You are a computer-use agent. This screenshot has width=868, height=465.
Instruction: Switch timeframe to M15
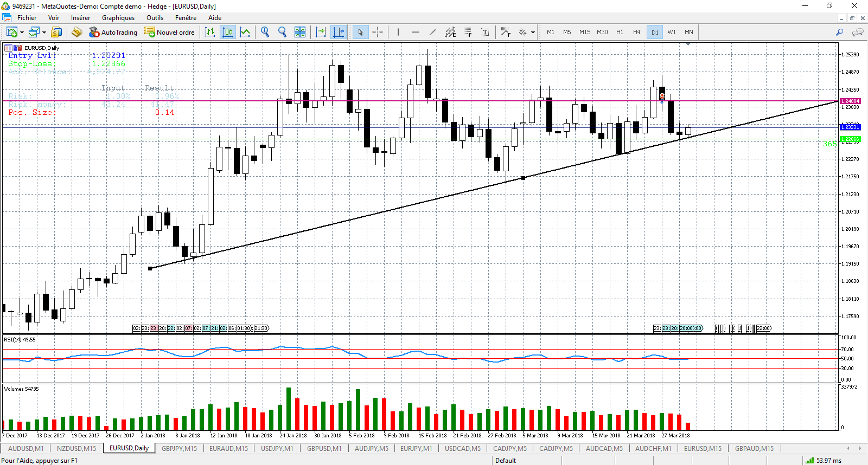[585, 32]
